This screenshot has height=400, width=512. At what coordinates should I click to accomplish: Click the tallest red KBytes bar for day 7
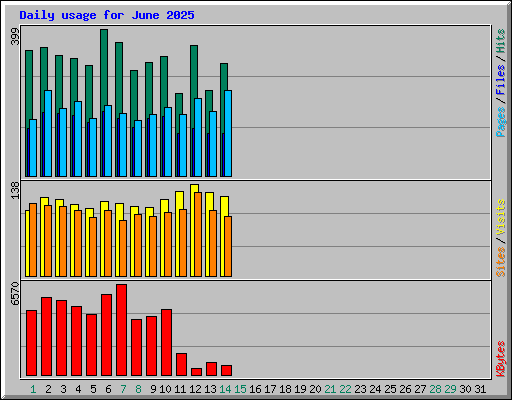[121, 330]
